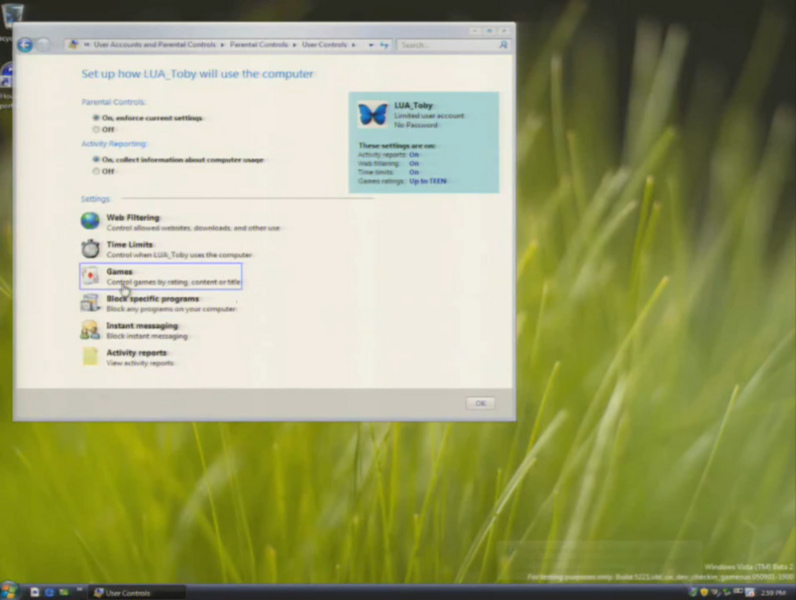Viewport: 796px width, 600px height.
Task: Click the 'No Password' text
Action: pyautogui.click(x=416, y=125)
